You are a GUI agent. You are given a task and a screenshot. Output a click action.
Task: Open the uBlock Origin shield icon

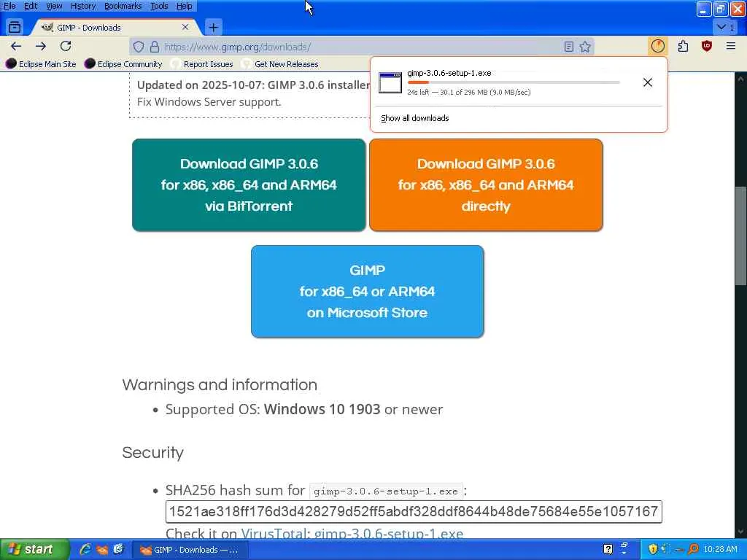click(x=706, y=46)
